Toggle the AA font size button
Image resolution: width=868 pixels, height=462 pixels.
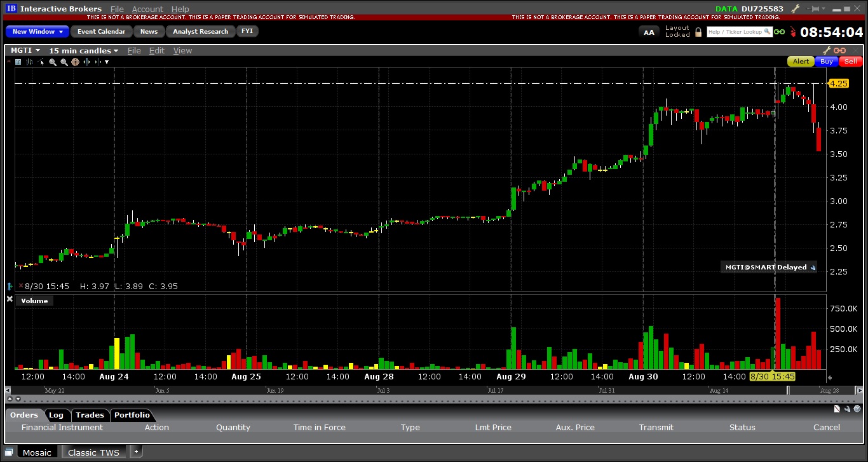tap(649, 32)
